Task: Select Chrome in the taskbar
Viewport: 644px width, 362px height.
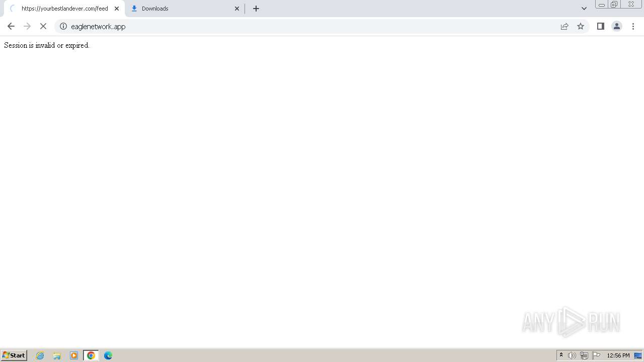Action: (x=91, y=355)
